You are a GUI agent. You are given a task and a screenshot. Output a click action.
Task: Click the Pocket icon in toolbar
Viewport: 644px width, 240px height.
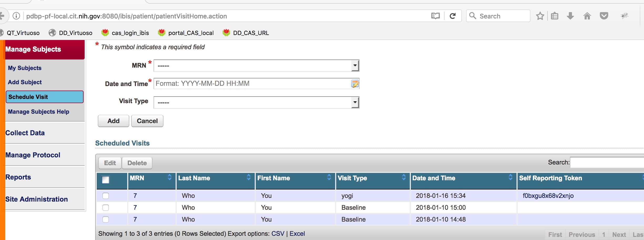point(604,16)
